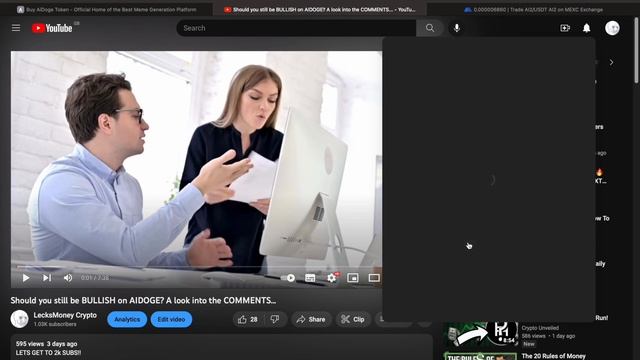Open the Create video camera icon
Viewport: 640px width, 360px height.
pos(565,28)
